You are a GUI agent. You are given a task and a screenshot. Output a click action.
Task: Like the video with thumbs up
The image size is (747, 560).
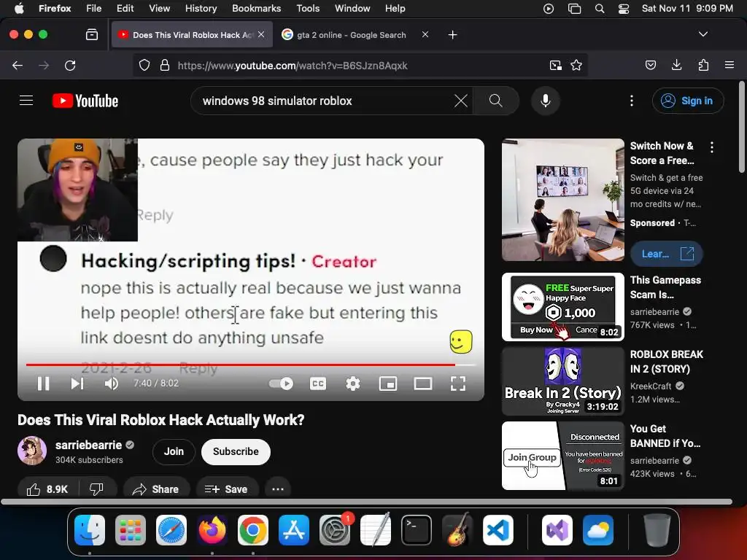click(x=47, y=489)
